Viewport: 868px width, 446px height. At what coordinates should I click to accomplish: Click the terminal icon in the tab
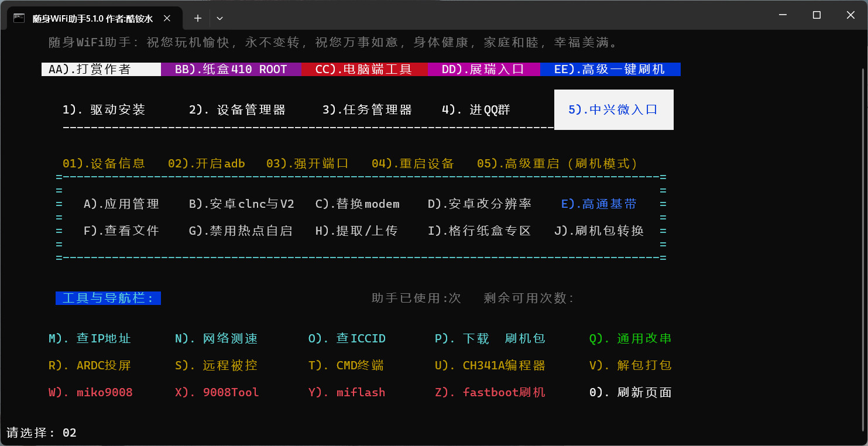[x=19, y=18]
